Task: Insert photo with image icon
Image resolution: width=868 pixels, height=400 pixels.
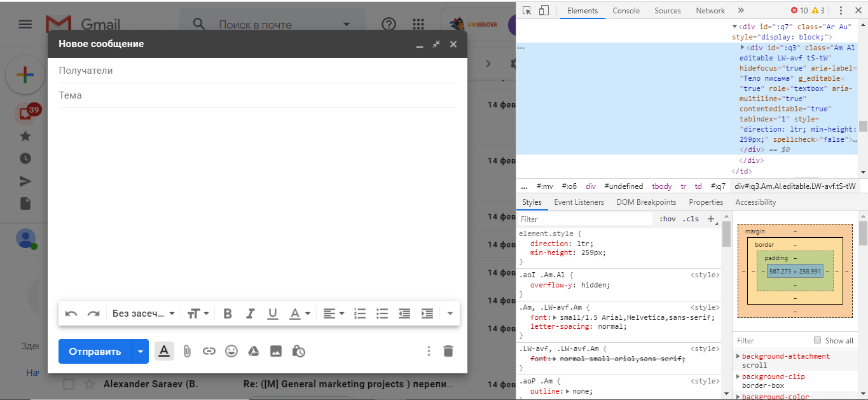Action: (x=276, y=351)
